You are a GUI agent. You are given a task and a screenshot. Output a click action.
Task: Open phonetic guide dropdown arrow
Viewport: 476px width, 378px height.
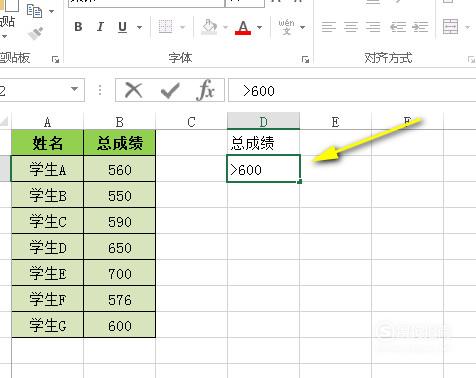[x=303, y=27]
